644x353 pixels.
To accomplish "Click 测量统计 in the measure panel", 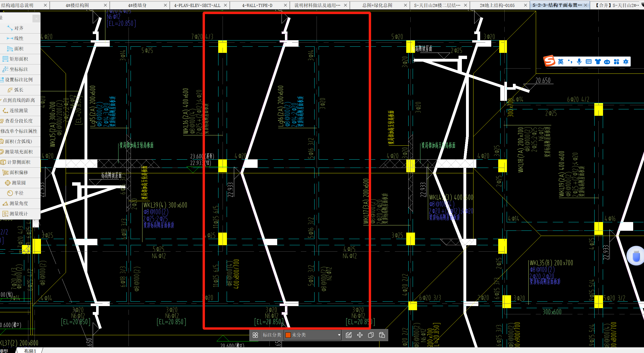I will pyautogui.click(x=19, y=214).
